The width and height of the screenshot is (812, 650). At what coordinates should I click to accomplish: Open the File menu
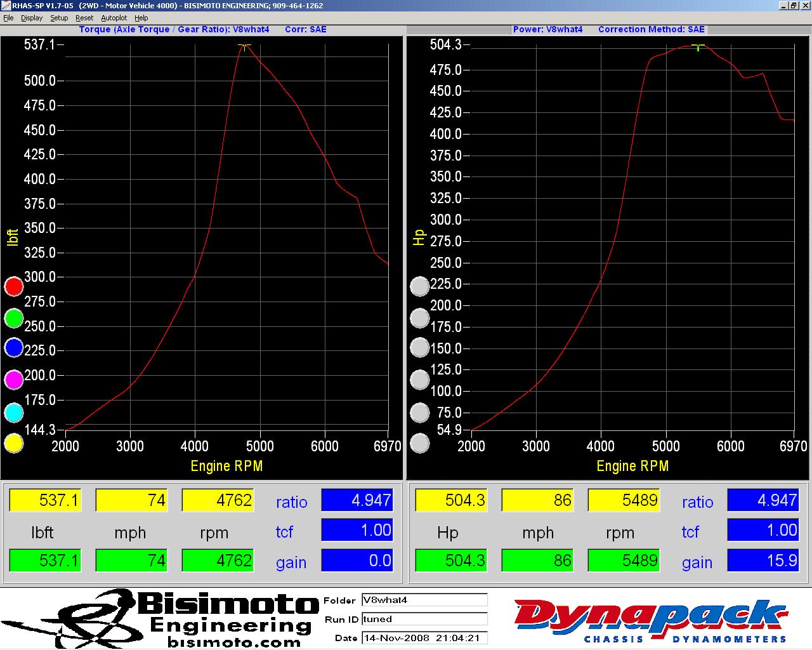tap(8, 18)
